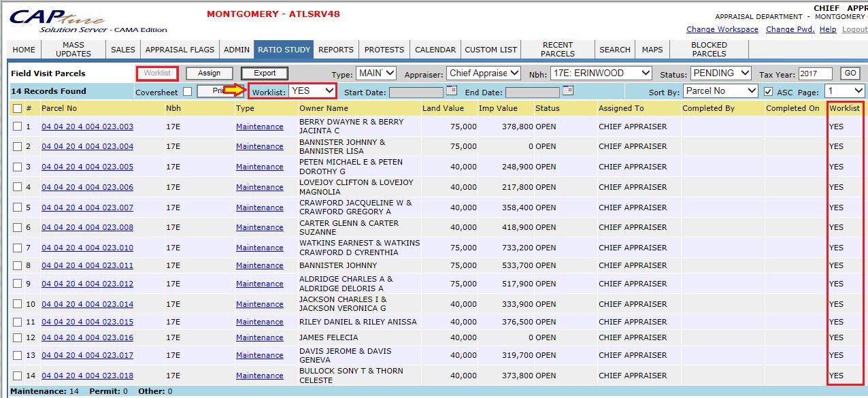This screenshot has width=868, height=398.
Task: Select checkbox for row 1 parcel
Action: click(17, 127)
